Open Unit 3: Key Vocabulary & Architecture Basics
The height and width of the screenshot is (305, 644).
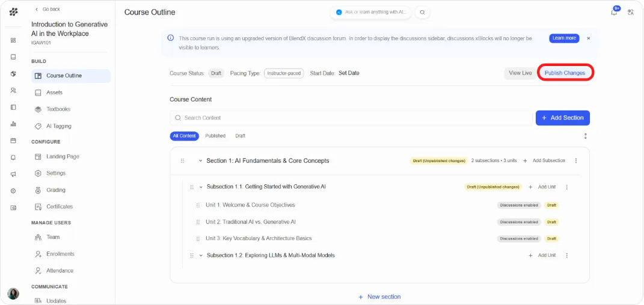click(259, 238)
